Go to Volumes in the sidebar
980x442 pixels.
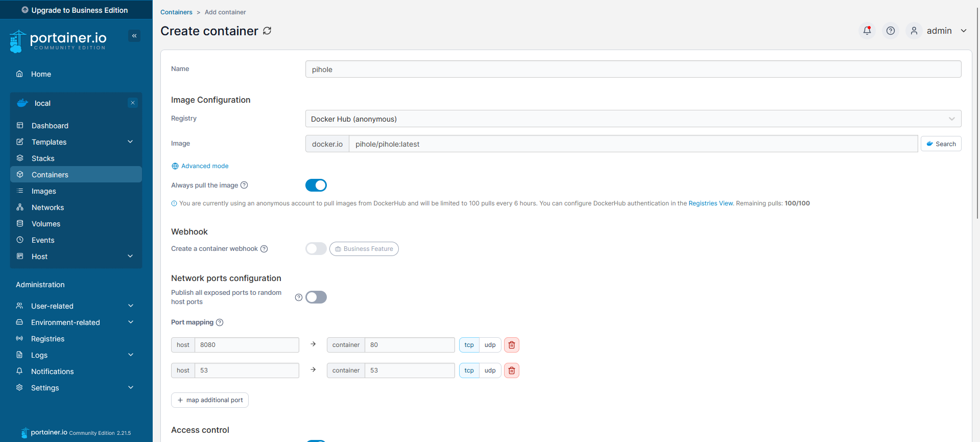tap(46, 224)
